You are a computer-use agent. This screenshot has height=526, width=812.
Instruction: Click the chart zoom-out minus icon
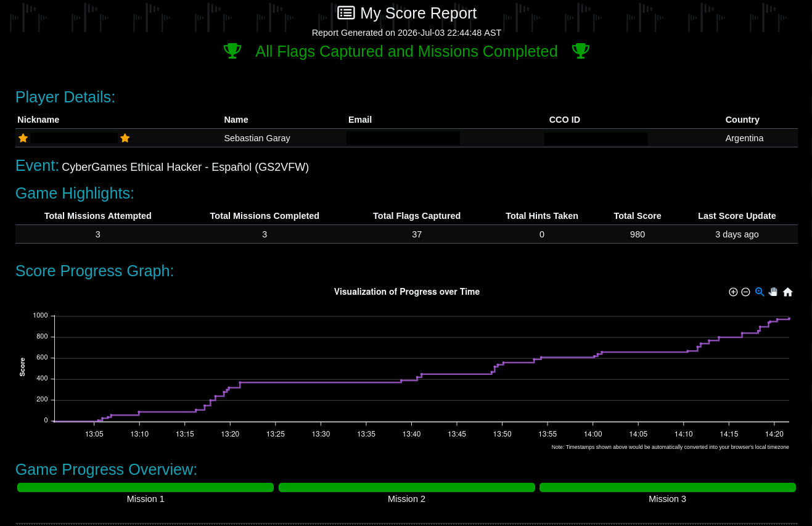(x=745, y=292)
